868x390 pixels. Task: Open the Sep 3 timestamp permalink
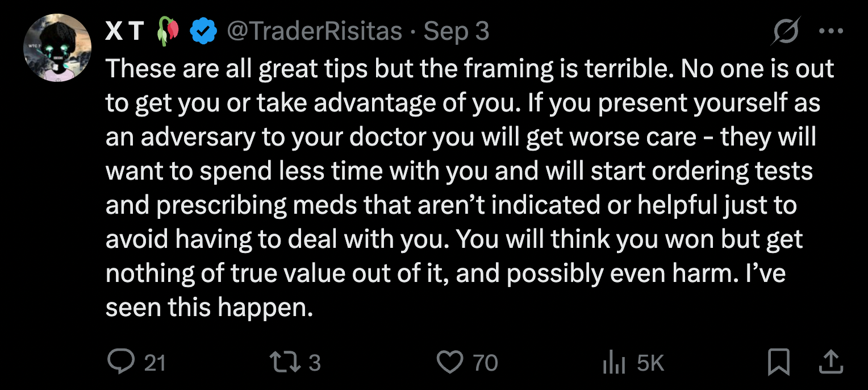point(456,31)
